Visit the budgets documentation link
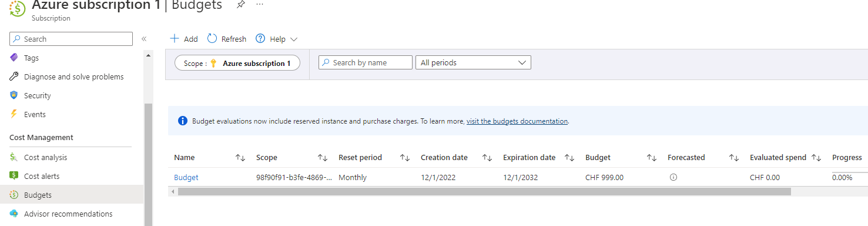Screen dimensions: 868x226 (x=517, y=121)
